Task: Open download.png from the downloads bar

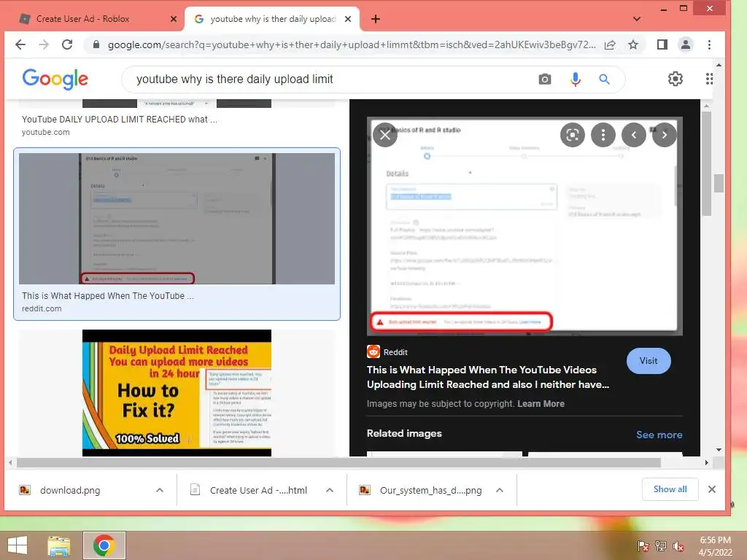Action: [x=69, y=490]
